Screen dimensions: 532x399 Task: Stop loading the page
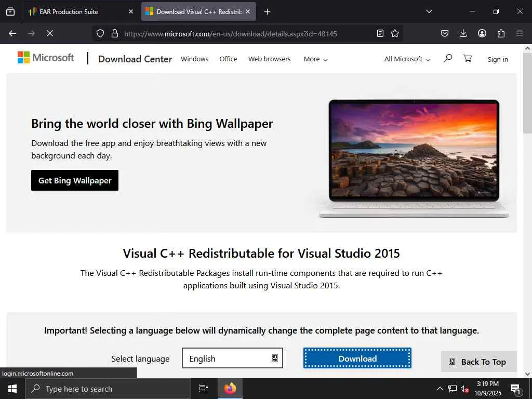pos(49,33)
